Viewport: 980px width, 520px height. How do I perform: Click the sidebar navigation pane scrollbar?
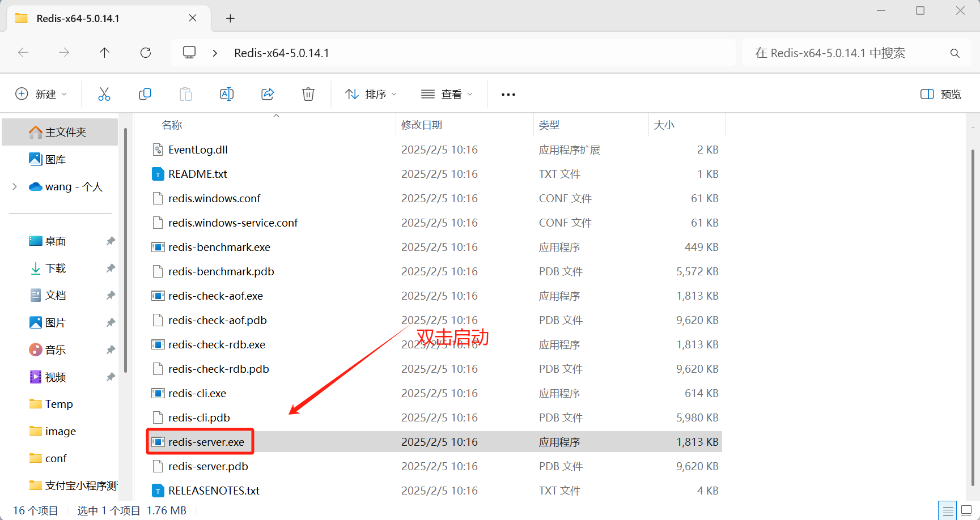point(125,249)
